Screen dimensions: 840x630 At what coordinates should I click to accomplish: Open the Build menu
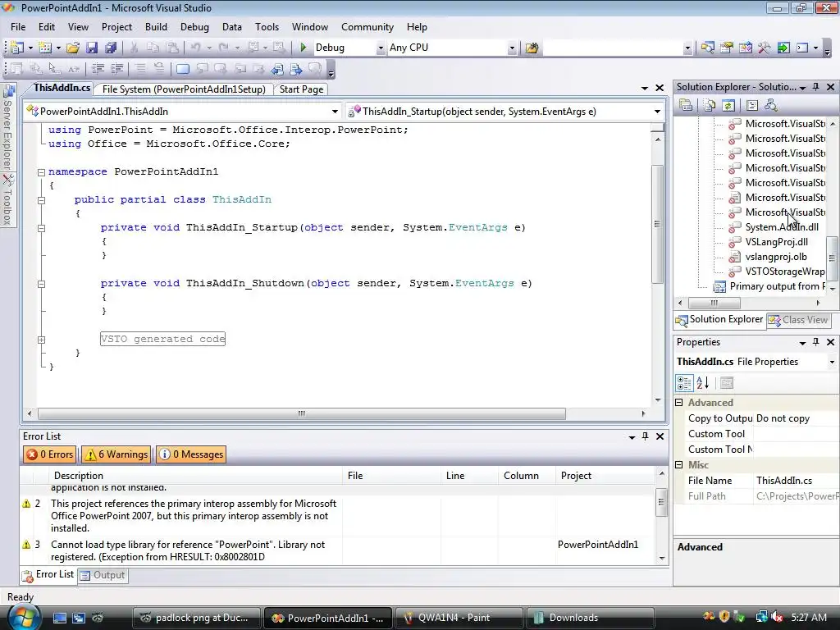tap(156, 27)
